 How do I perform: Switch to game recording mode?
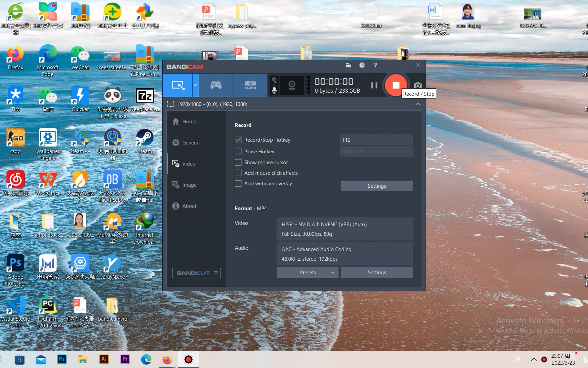tap(216, 85)
